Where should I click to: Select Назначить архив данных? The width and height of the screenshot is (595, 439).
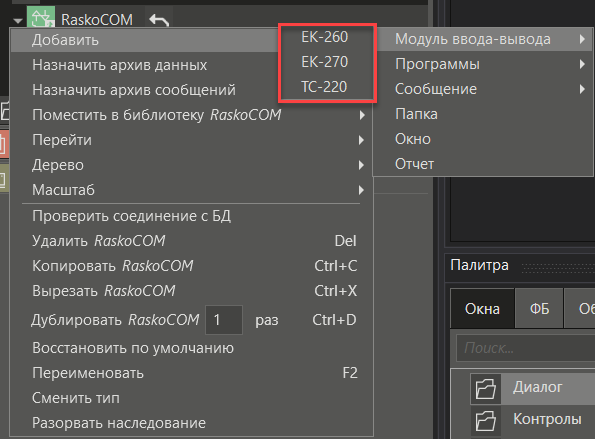click(x=191, y=65)
